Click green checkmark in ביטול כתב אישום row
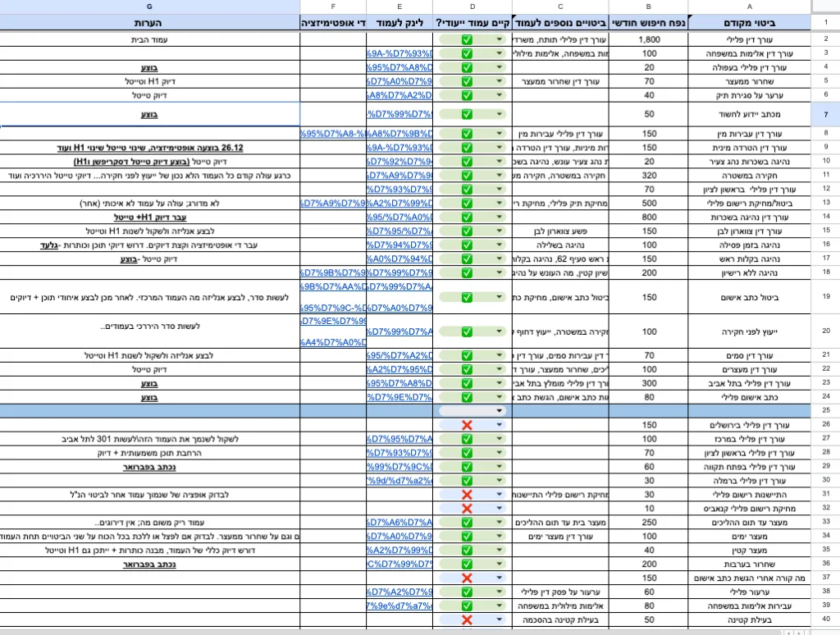 467,298
